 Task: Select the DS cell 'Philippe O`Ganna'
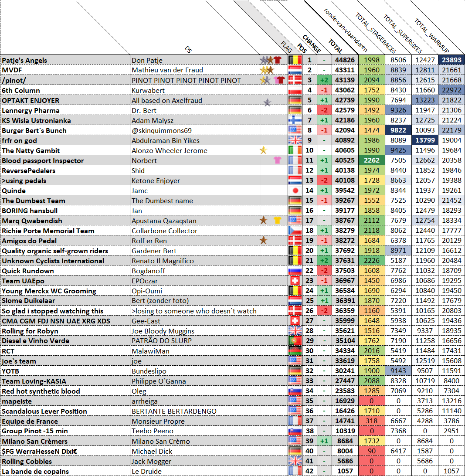click(195, 381)
